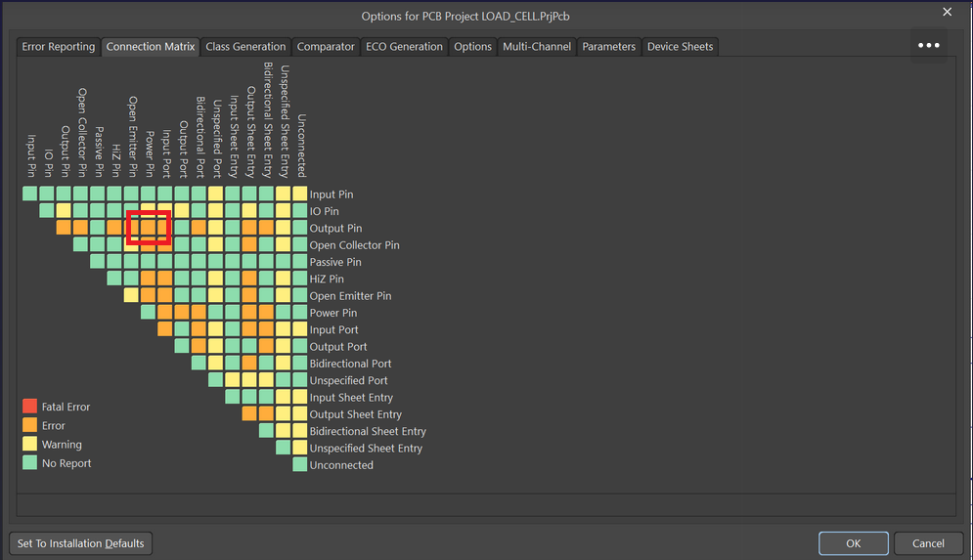The height and width of the screenshot is (560, 973).
Task: Toggle Output Sheet Entry diagonal orange cell
Action: [x=248, y=413]
